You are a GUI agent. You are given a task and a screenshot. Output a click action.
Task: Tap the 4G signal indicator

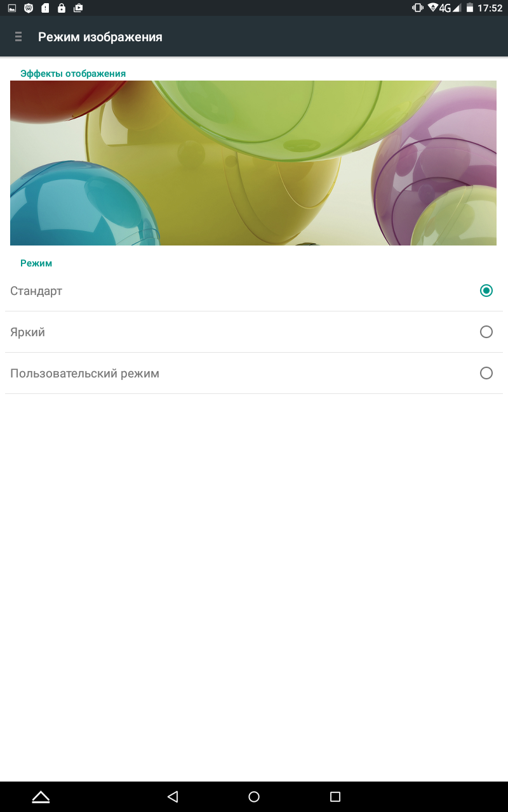click(444, 8)
